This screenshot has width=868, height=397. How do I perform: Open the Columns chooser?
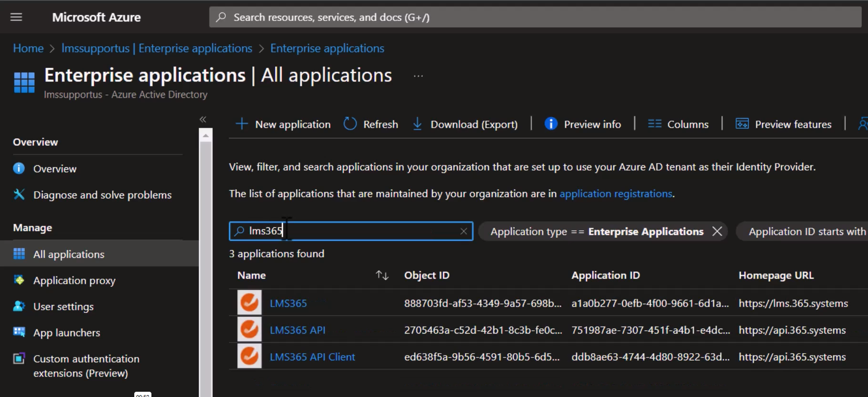(678, 124)
